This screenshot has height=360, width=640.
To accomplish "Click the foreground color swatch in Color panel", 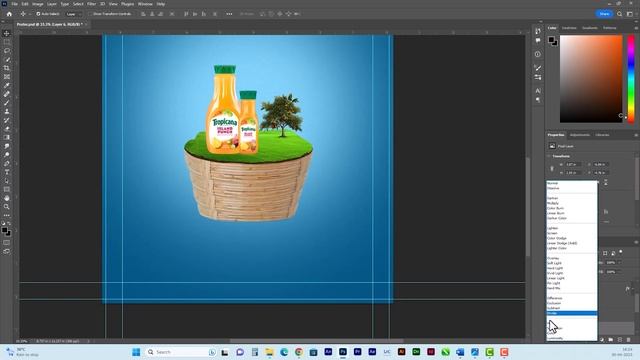I will click(x=551, y=40).
